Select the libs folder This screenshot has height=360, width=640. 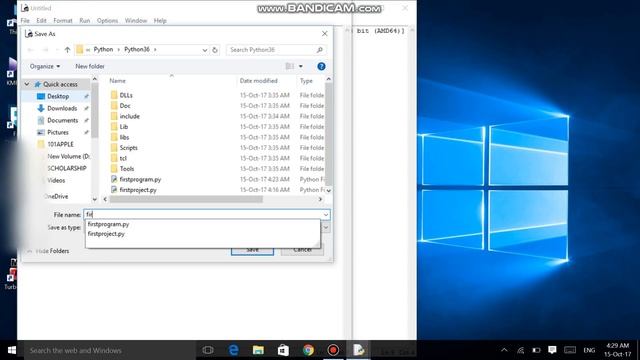[124, 138]
